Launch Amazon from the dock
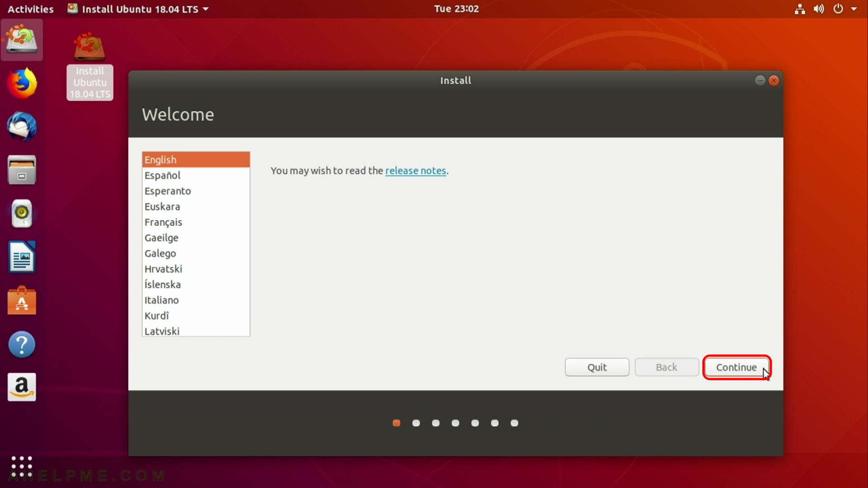 tap(21, 387)
